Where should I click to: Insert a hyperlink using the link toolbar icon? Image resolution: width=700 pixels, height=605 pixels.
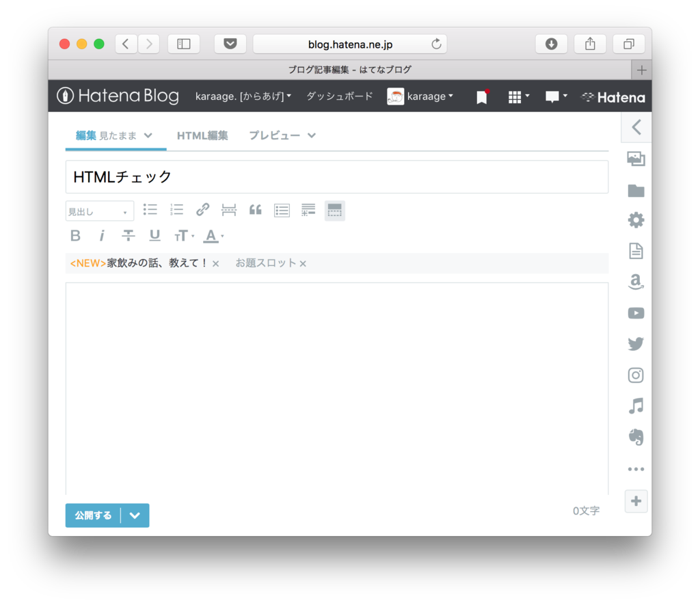202,210
